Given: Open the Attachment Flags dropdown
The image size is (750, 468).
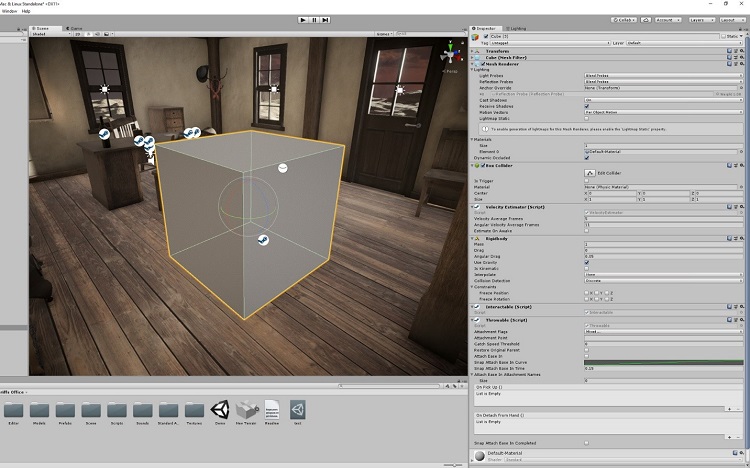Looking at the screenshot, I should pos(663,331).
